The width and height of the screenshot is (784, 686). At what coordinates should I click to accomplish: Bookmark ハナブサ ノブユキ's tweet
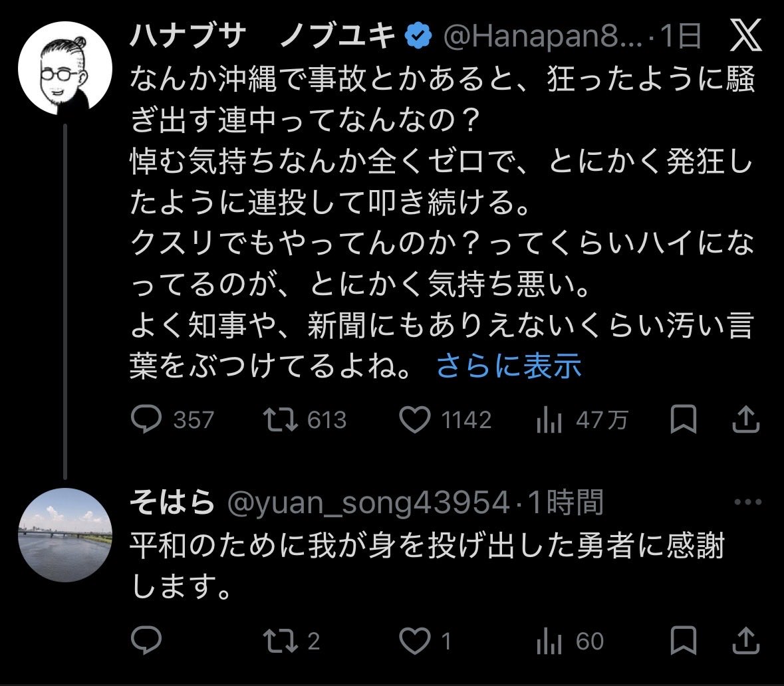click(x=683, y=419)
